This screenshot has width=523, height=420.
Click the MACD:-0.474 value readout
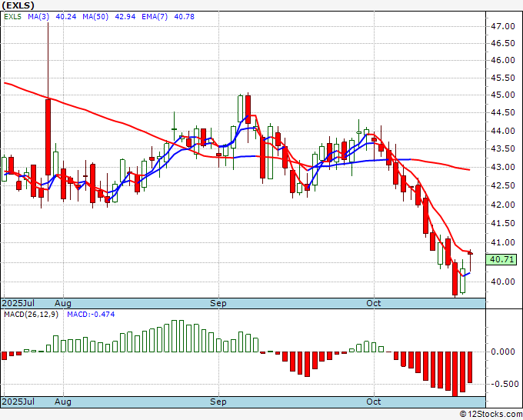pyautogui.click(x=91, y=315)
